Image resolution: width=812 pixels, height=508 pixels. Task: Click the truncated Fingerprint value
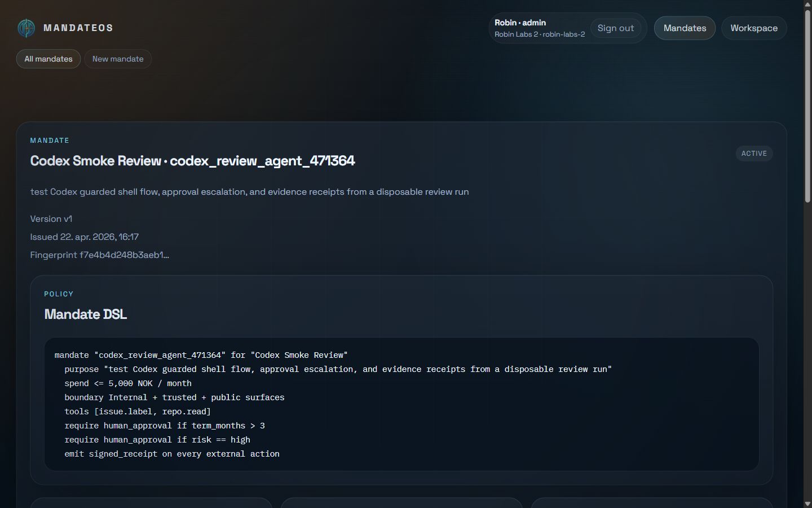[x=124, y=255]
